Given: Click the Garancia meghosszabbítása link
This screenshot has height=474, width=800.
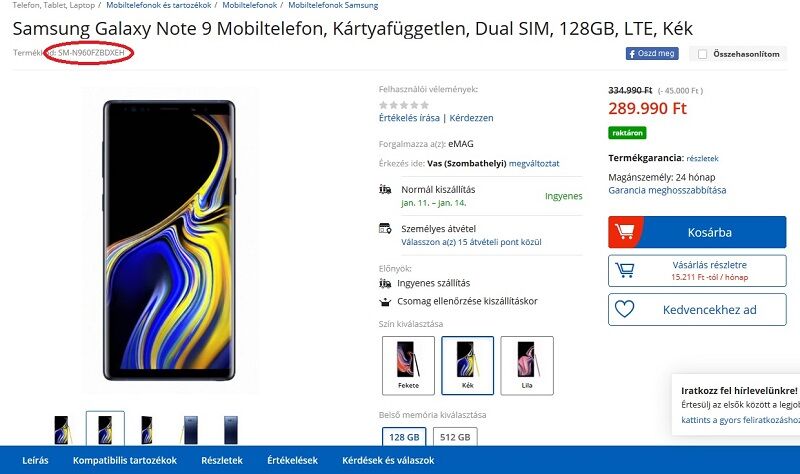Looking at the screenshot, I should (x=667, y=190).
